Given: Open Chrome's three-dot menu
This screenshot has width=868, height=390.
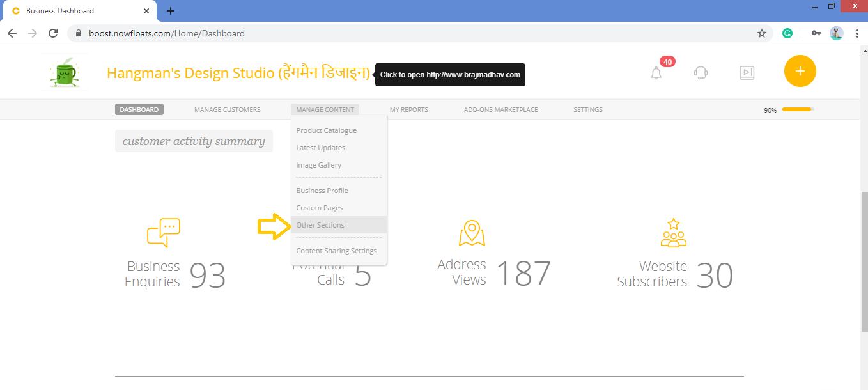Looking at the screenshot, I should (x=858, y=33).
